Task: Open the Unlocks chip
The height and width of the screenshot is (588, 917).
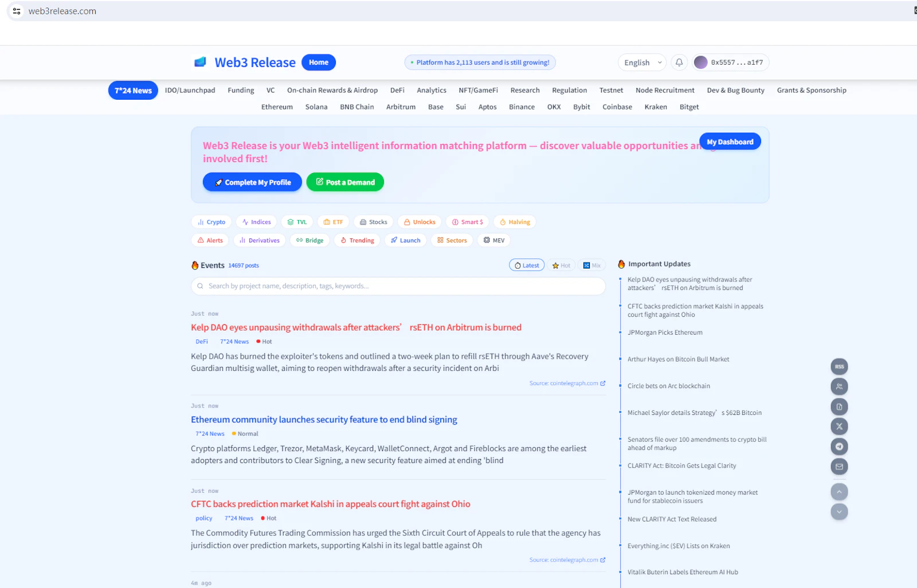Action: click(420, 222)
